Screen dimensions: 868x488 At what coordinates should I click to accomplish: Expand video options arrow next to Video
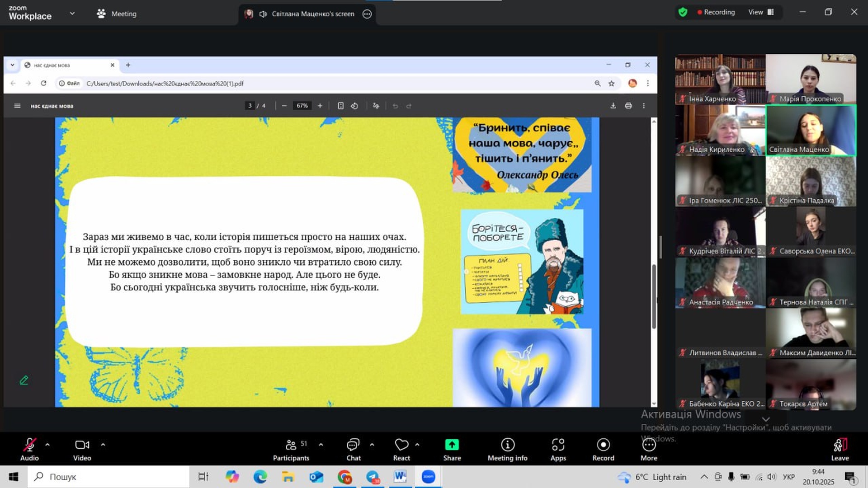103,445
